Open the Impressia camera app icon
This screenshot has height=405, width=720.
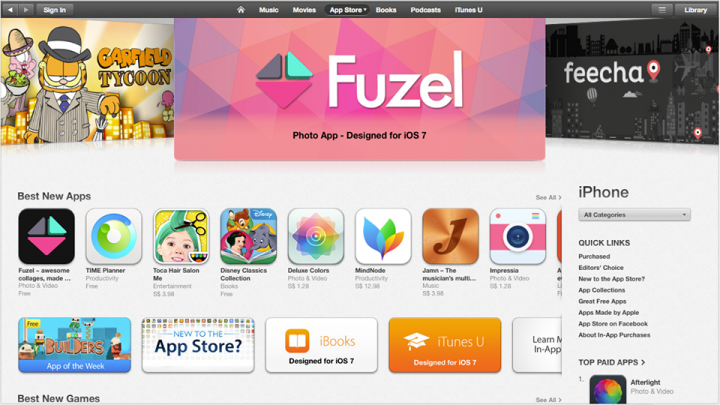[518, 236]
